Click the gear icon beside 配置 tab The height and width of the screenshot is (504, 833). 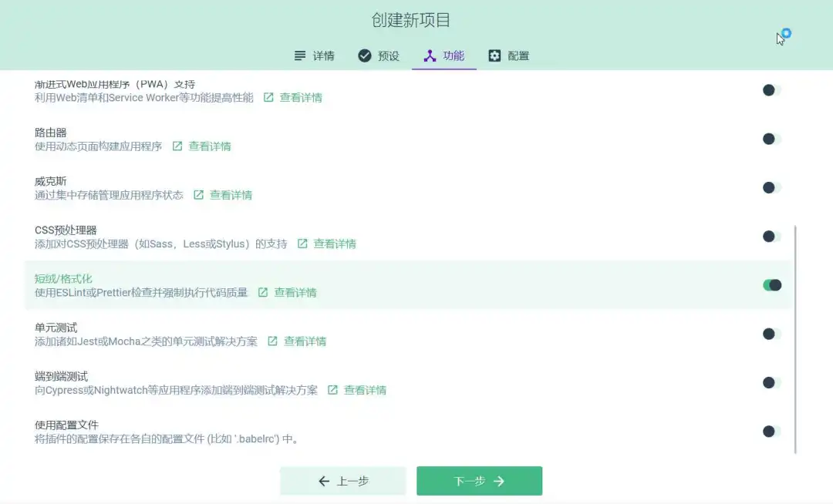(x=493, y=55)
